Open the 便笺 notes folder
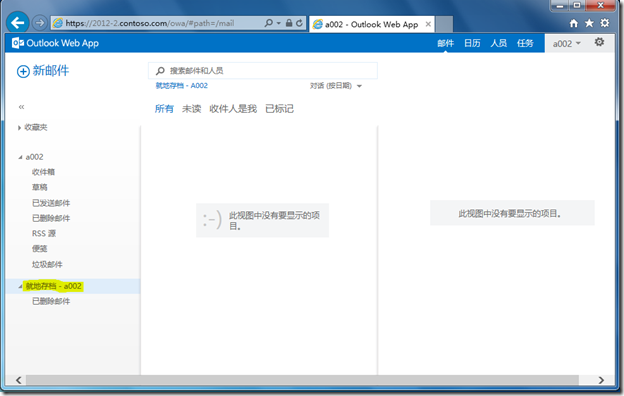Screen dimensions: 624x396 pos(39,249)
